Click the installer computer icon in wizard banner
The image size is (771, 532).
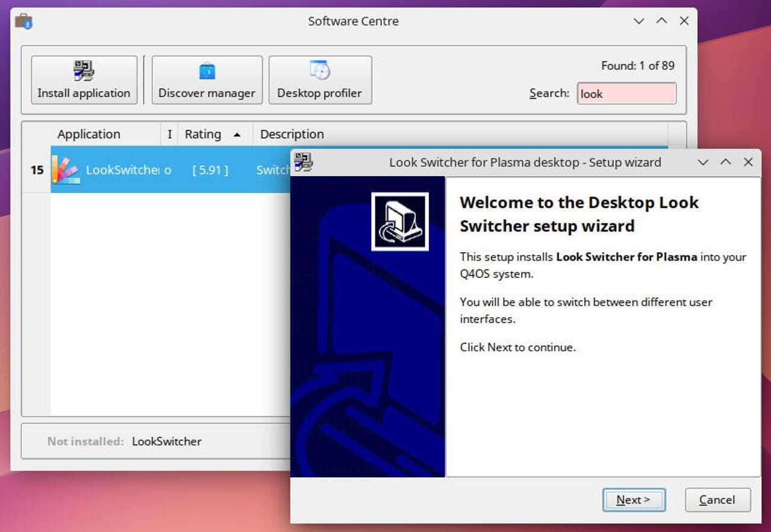coord(400,221)
